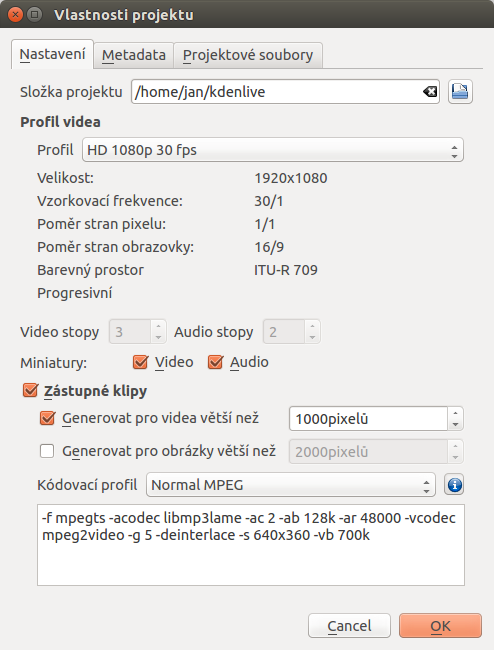
Task: Open the Profil HD 1080p dropdown
Action: pyautogui.click(x=273, y=150)
